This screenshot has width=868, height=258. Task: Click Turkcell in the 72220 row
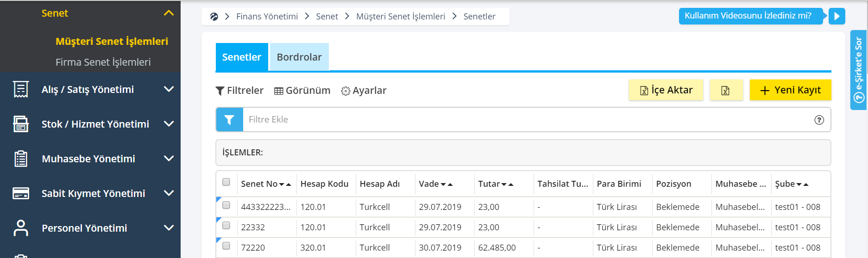tap(375, 248)
